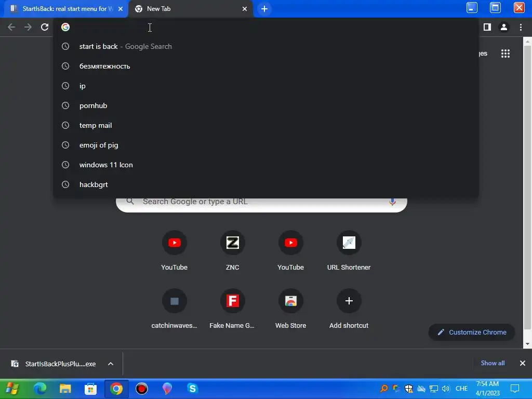Open the clock and date flyout
Screen dimensions: 532x399
coord(487,389)
